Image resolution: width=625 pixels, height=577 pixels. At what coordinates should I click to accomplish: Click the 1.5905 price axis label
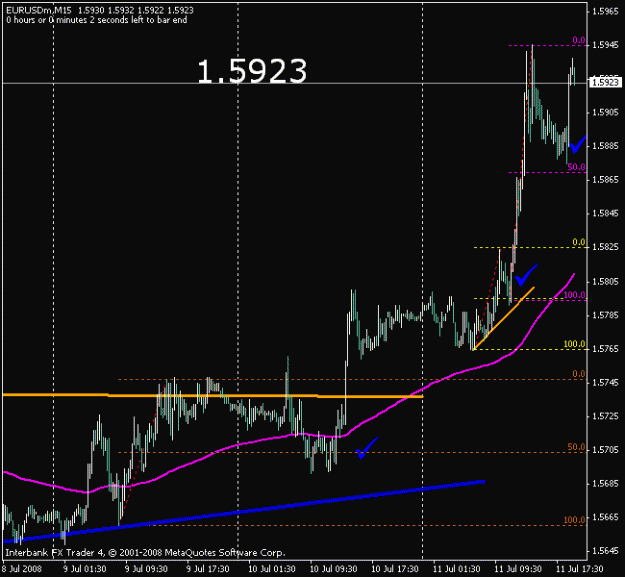(x=605, y=112)
